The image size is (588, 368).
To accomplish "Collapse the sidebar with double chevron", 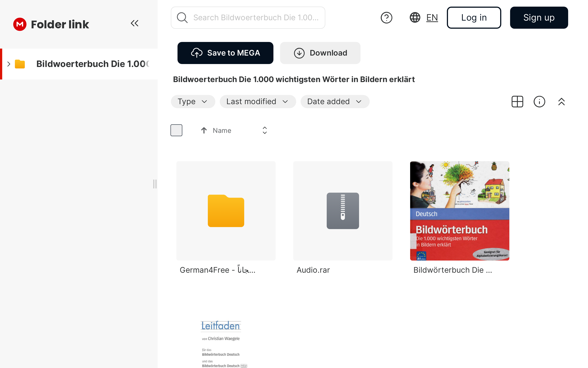I will [135, 23].
